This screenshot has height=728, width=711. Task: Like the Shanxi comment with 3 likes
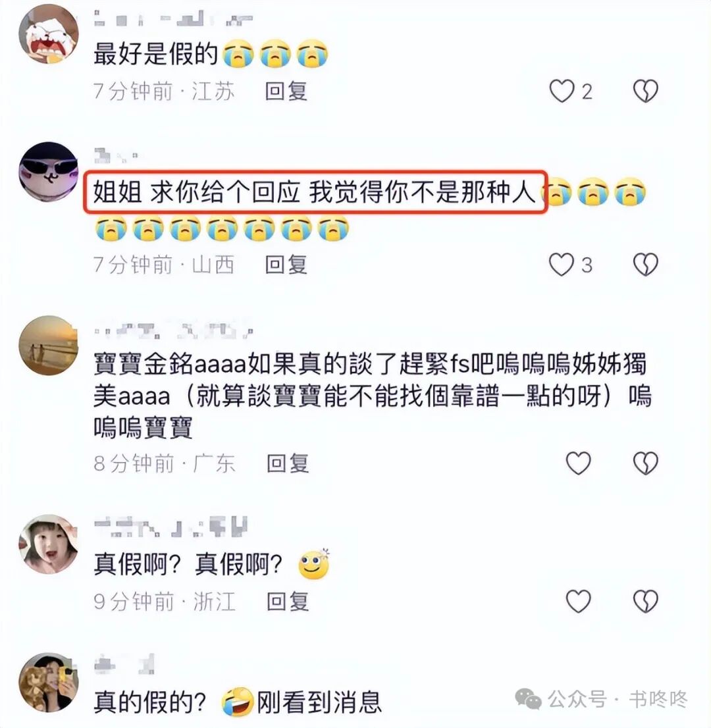point(562,265)
